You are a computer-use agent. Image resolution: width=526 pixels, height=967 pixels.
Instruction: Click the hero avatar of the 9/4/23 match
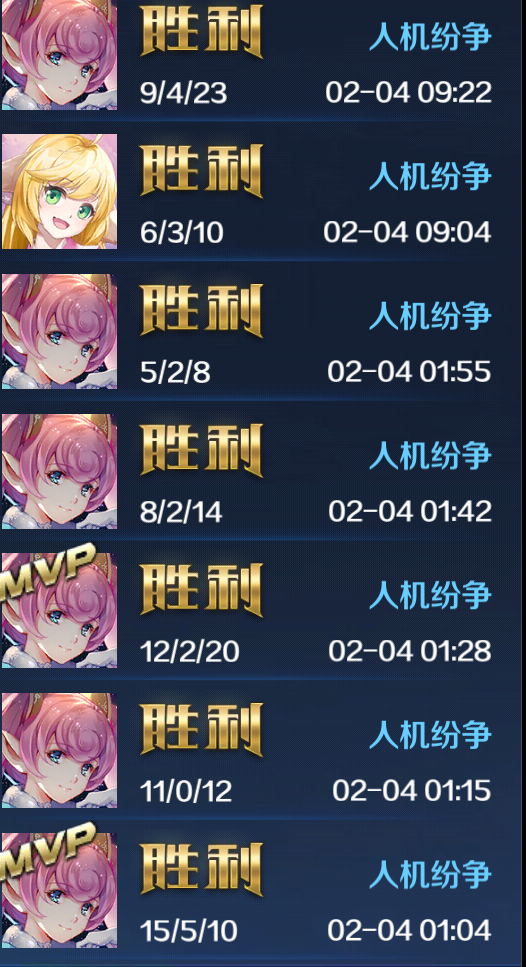click(x=59, y=55)
